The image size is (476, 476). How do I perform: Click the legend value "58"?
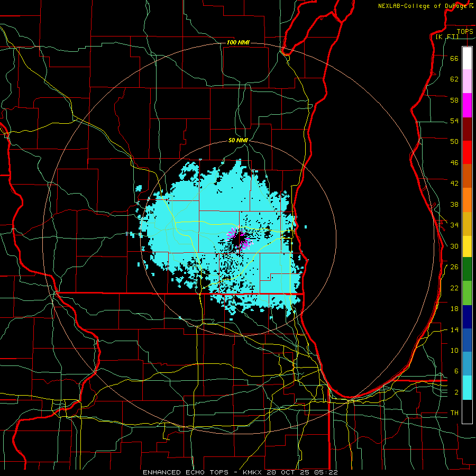point(454,100)
